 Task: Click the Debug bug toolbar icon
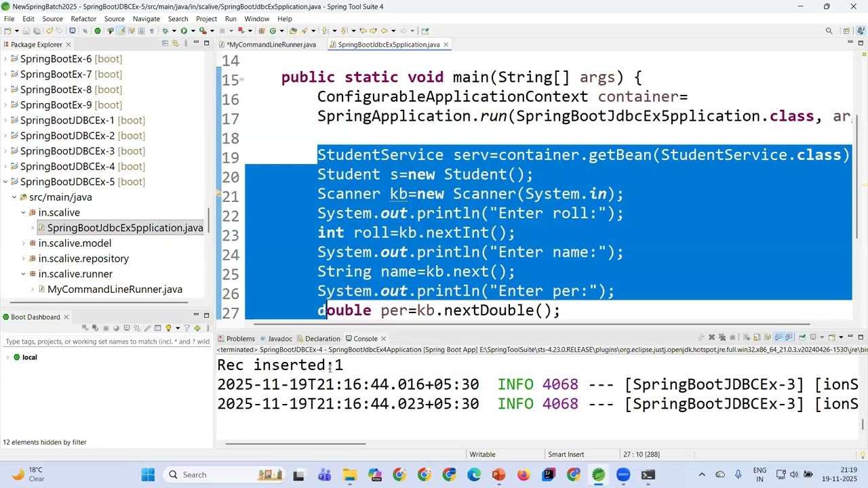point(165,30)
